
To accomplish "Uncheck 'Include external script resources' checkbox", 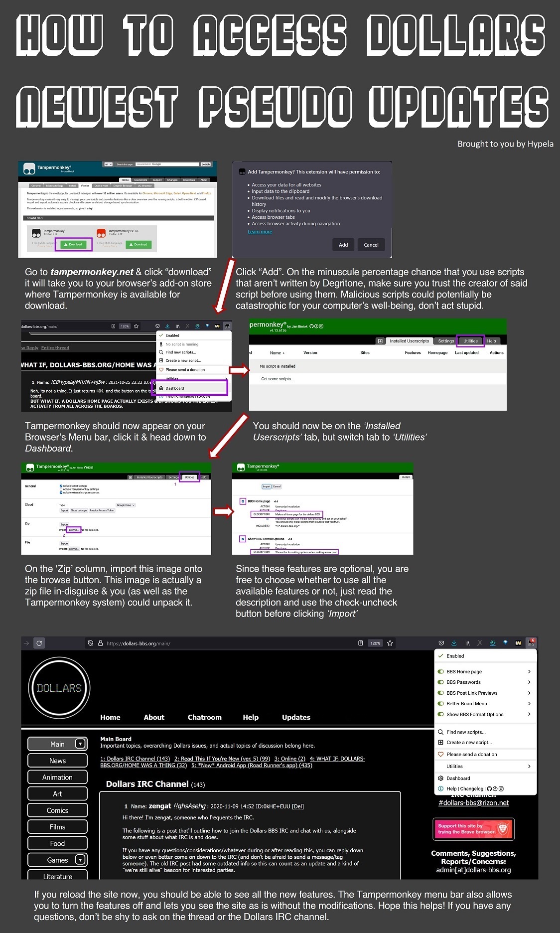I will (61, 492).
